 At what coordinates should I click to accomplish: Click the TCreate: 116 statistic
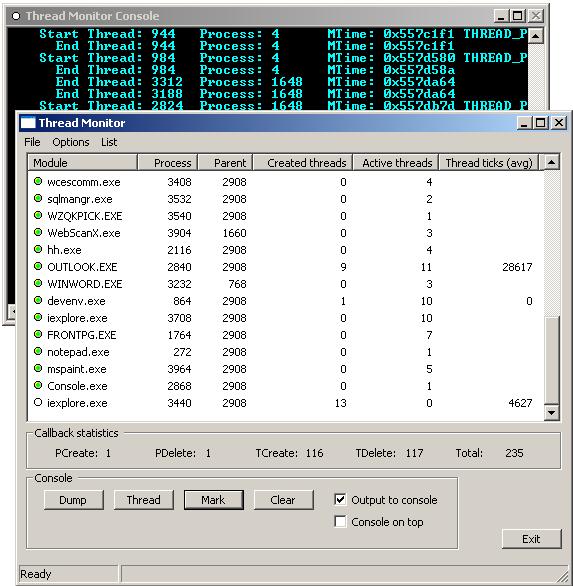coord(289,453)
